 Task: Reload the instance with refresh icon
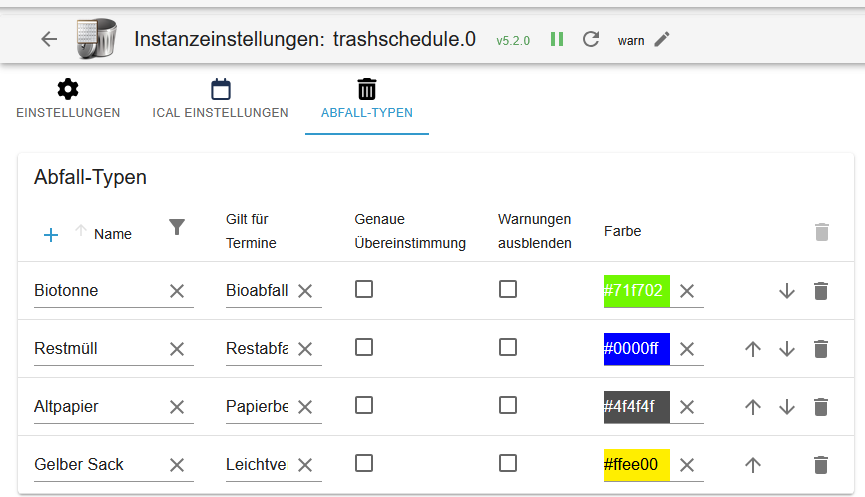click(591, 39)
